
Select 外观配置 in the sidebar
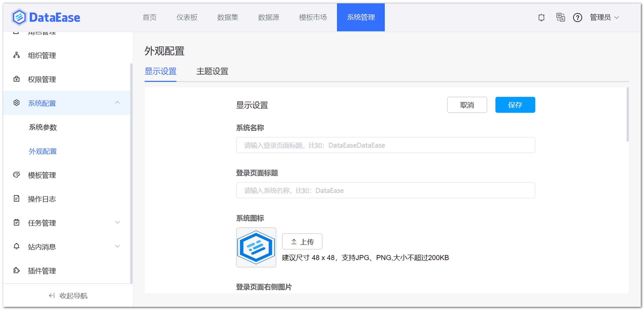pyautogui.click(x=43, y=151)
